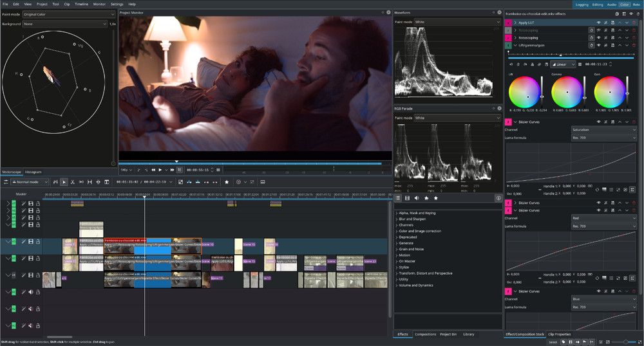Filter audio effects with speaker icon
The width and height of the screenshot is (644, 346).
click(417, 198)
